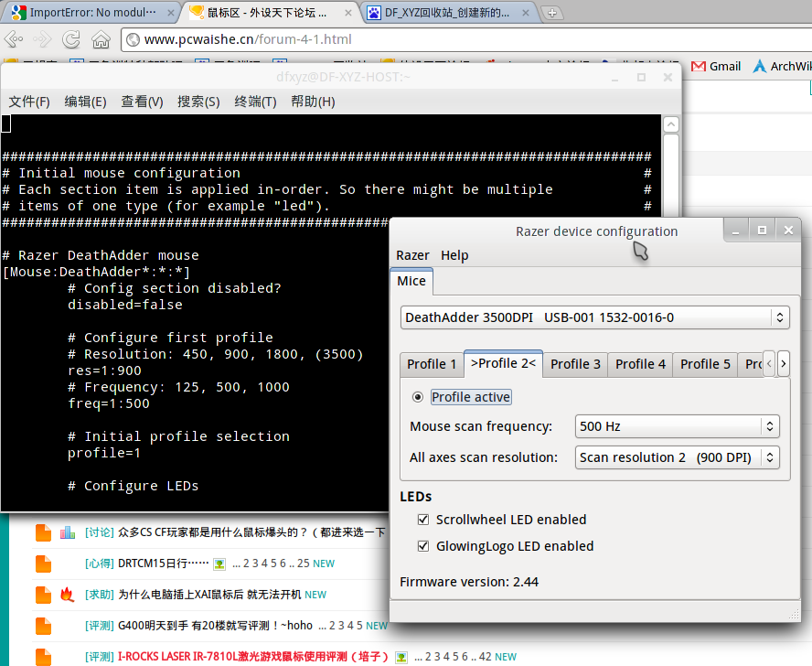Viewport: 812px width, 666px height.
Task: Click poll chart icon beside 讨论 thread
Action: coord(68,532)
